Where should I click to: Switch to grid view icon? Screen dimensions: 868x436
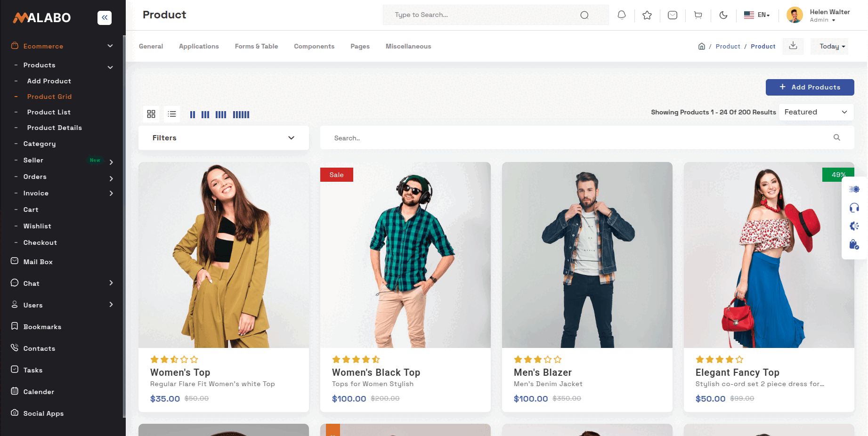[151, 114]
